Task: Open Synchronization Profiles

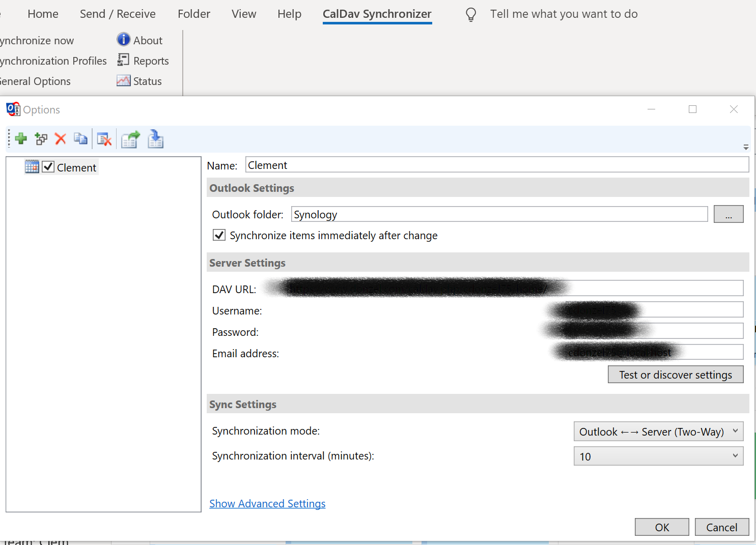Action: point(53,61)
